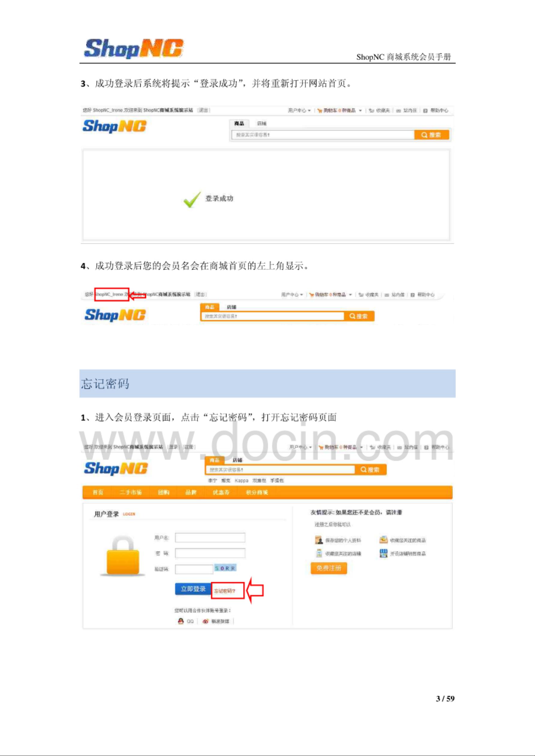535x756 pixels.
Task: Open the 二手市场 navigation tab
Action: (x=130, y=492)
